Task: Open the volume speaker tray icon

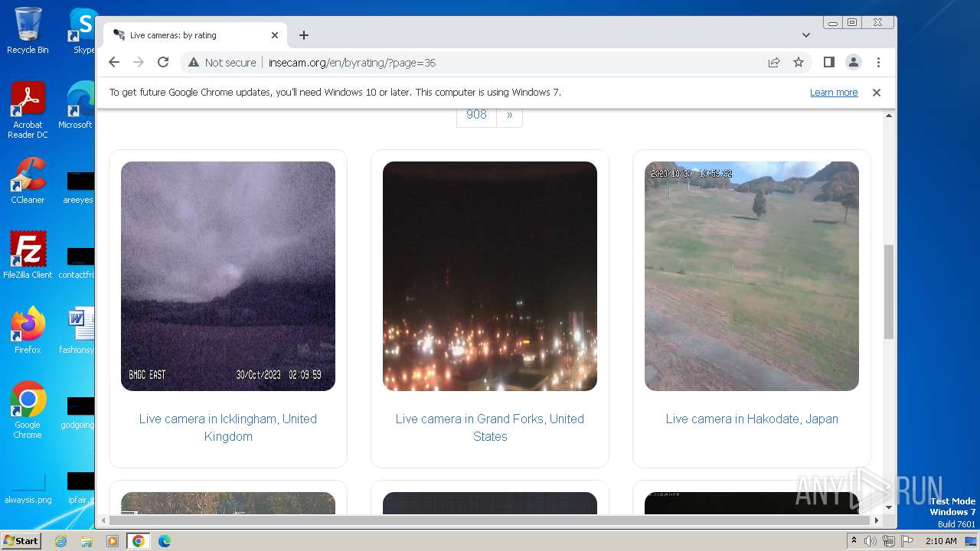Action: (871, 541)
